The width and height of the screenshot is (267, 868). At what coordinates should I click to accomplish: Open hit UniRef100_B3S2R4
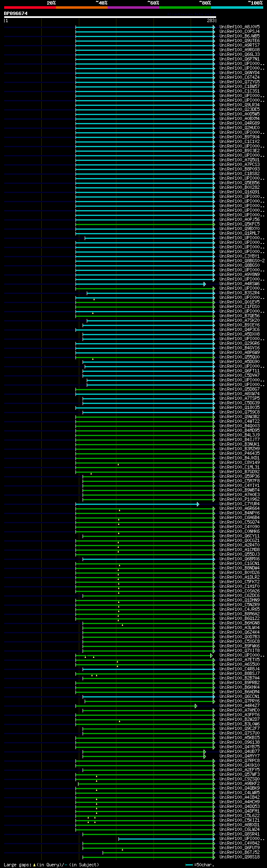(x=239, y=293)
